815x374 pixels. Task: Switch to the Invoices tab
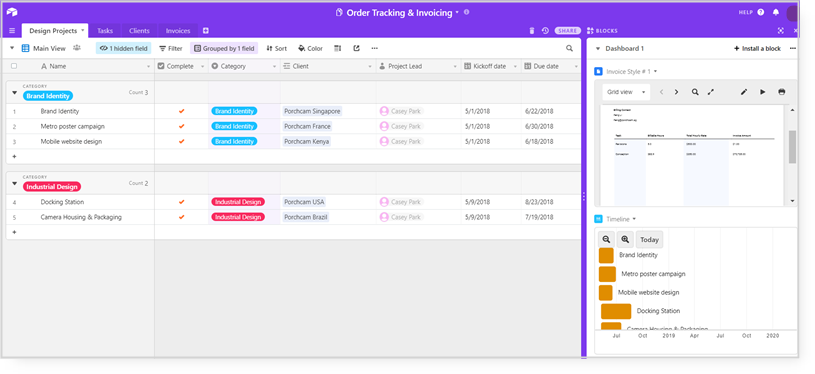click(178, 31)
